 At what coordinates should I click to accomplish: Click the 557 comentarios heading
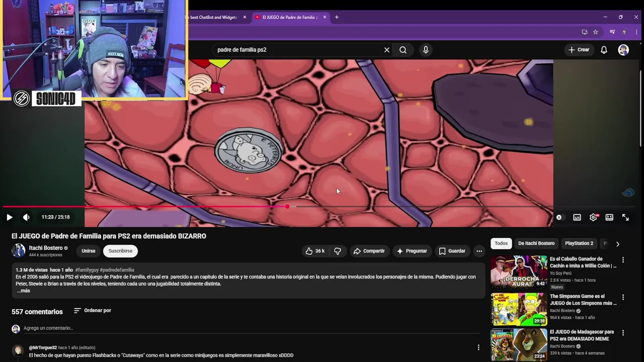click(37, 312)
